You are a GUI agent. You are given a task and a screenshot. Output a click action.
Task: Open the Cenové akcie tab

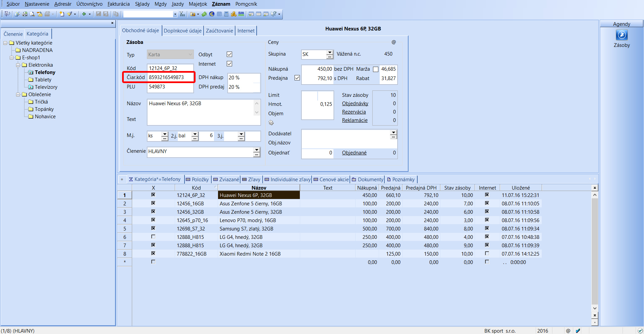click(331, 180)
